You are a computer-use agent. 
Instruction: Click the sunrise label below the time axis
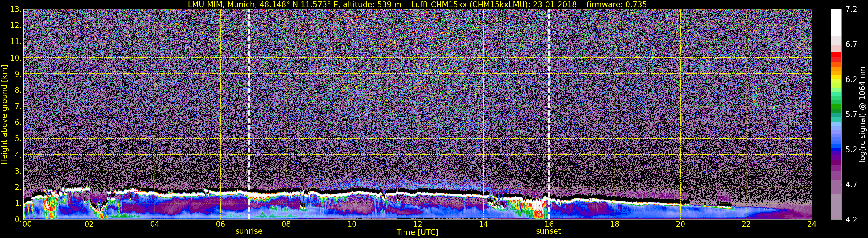249,231
